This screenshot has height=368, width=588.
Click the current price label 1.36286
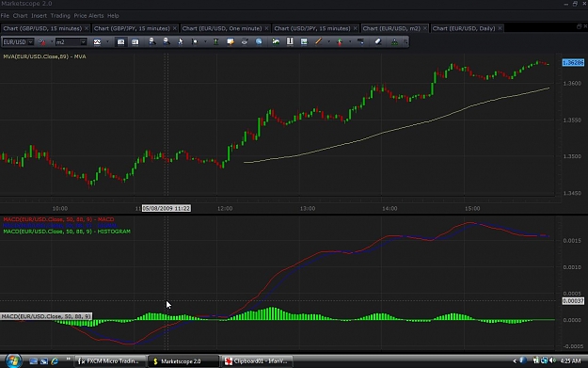(573, 63)
